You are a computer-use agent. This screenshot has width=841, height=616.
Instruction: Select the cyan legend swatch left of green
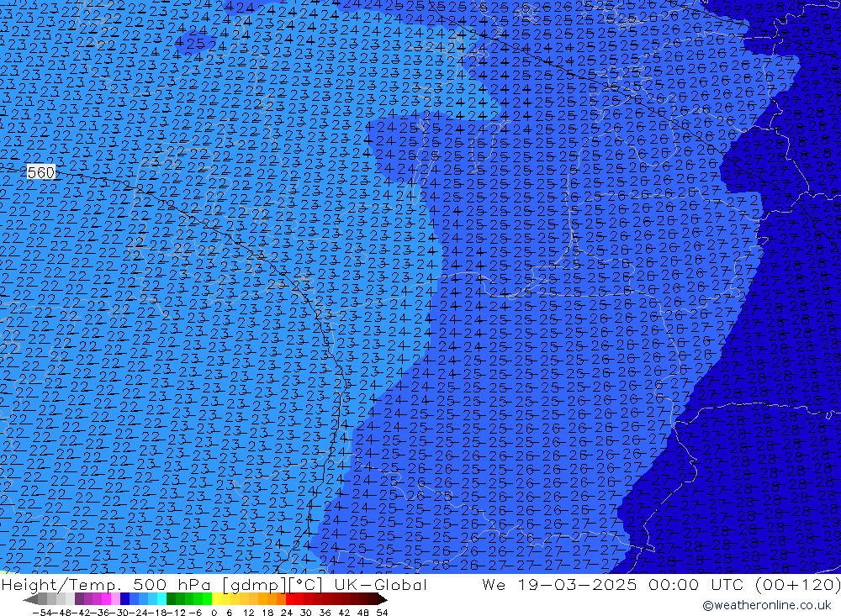click(x=161, y=599)
